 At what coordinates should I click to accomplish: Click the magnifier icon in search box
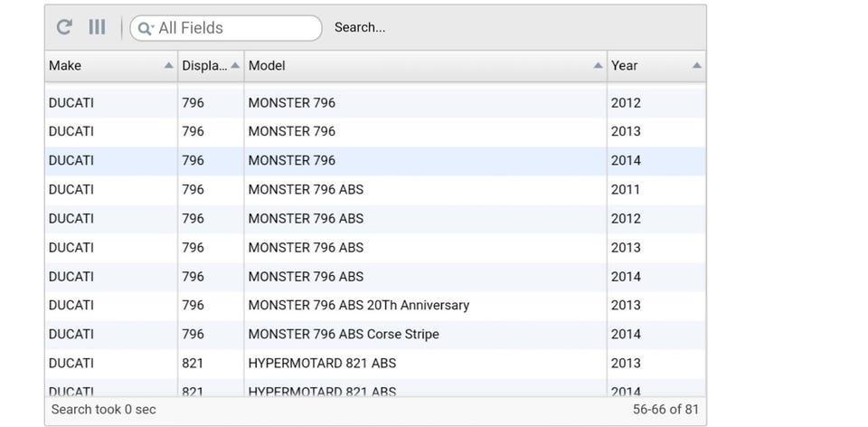tap(145, 29)
